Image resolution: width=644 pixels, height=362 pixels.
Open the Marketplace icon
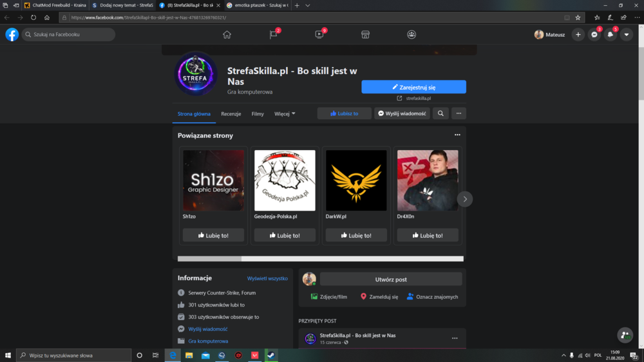pos(365,35)
